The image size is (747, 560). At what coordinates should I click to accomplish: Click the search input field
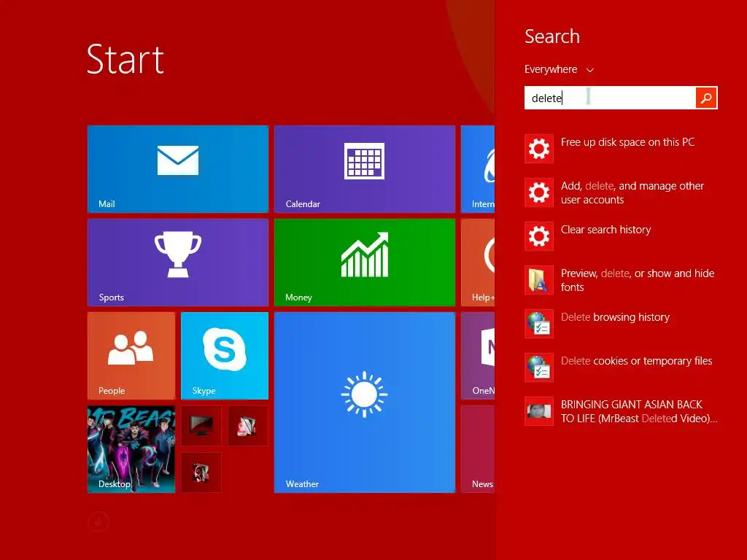pos(610,98)
